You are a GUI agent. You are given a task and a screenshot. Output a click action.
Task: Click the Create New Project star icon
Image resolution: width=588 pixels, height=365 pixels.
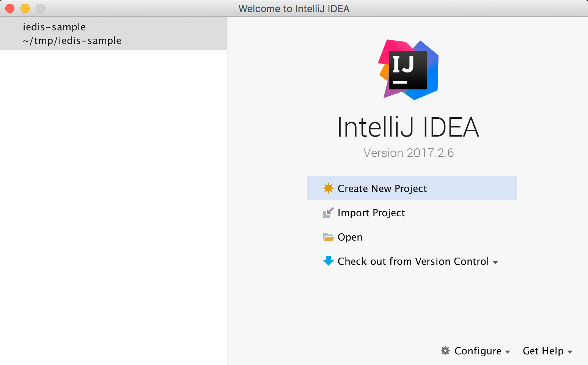click(x=328, y=188)
